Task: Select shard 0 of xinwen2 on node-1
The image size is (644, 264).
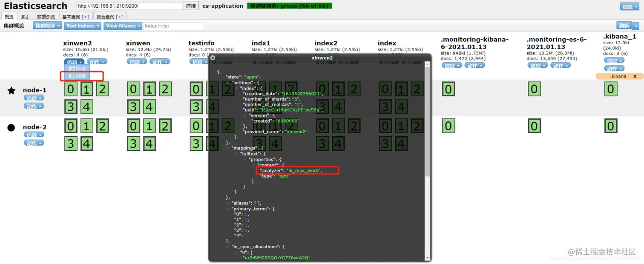Action: point(71,89)
